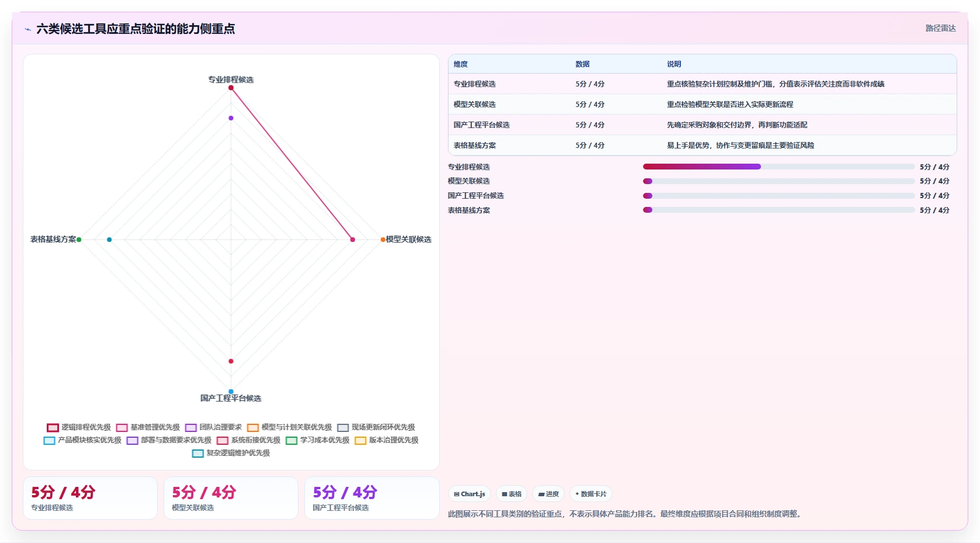This screenshot has height=543, width=980.
Task: Toggle the 模型与计划关联优先级 legend entry
Action: tap(289, 427)
